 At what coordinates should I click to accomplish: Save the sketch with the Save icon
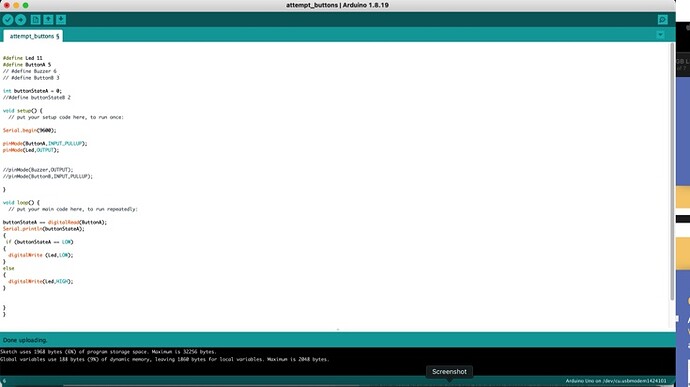tap(61, 20)
